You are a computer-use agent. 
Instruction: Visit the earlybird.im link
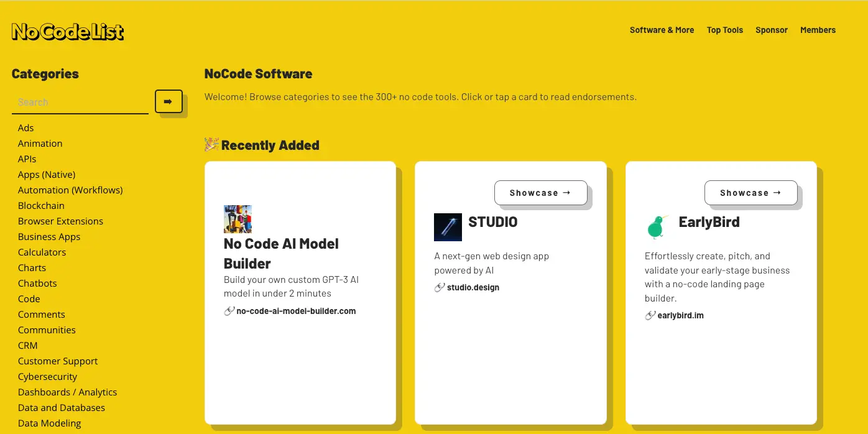click(x=680, y=315)
